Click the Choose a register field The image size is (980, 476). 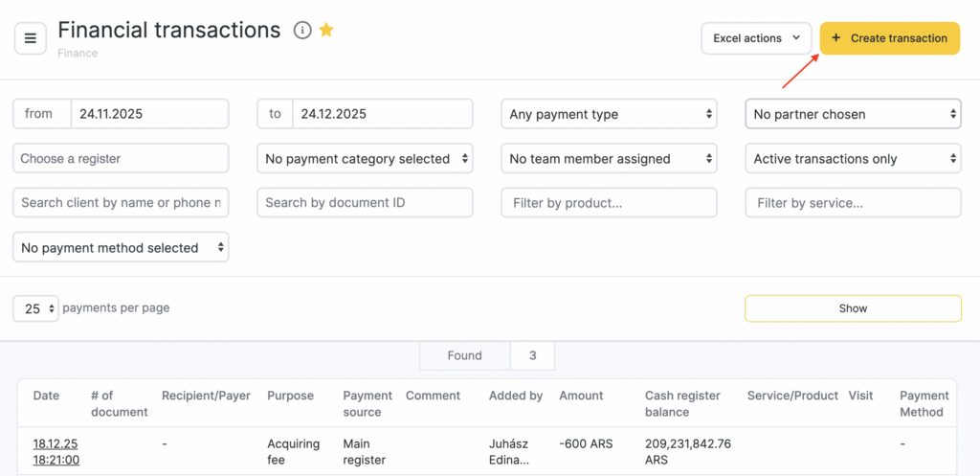tap(121, 158)
